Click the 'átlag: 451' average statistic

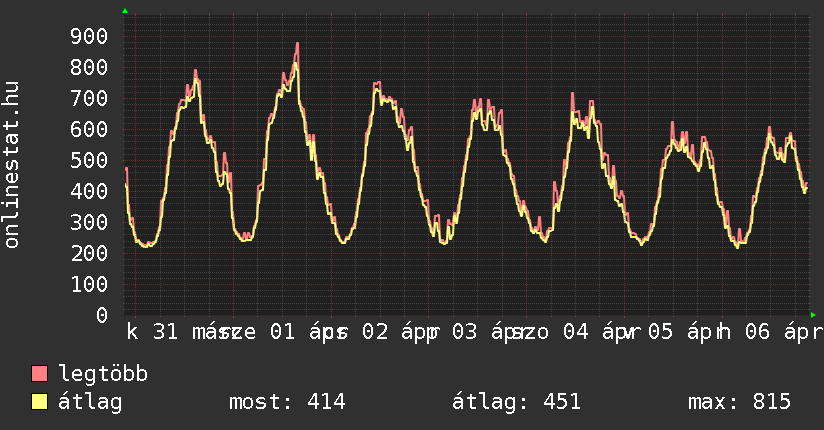pos(516,402)
